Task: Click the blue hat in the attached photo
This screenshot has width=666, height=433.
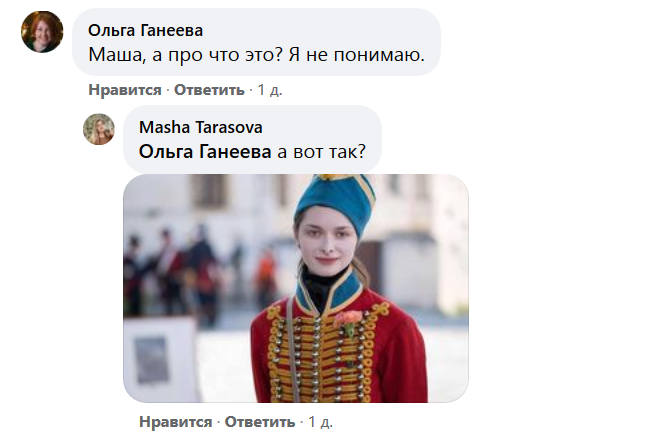Action: tap(336, 200)
